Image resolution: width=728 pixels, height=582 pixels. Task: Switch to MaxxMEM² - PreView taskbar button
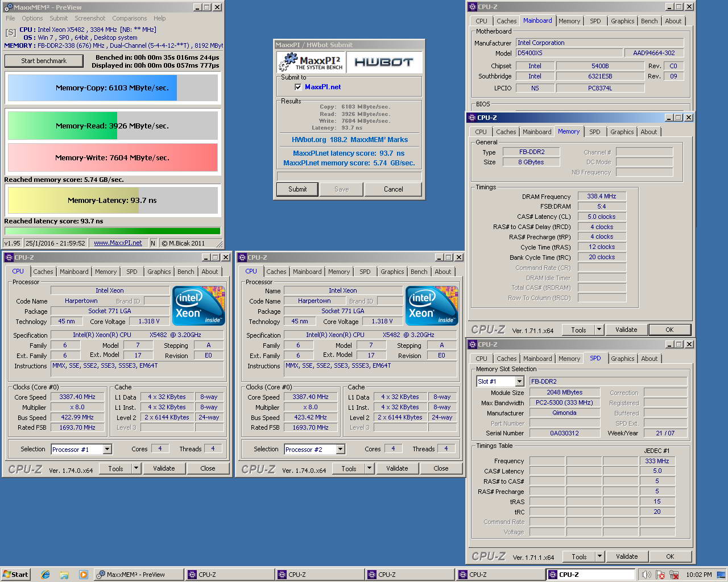pos(138,575)
